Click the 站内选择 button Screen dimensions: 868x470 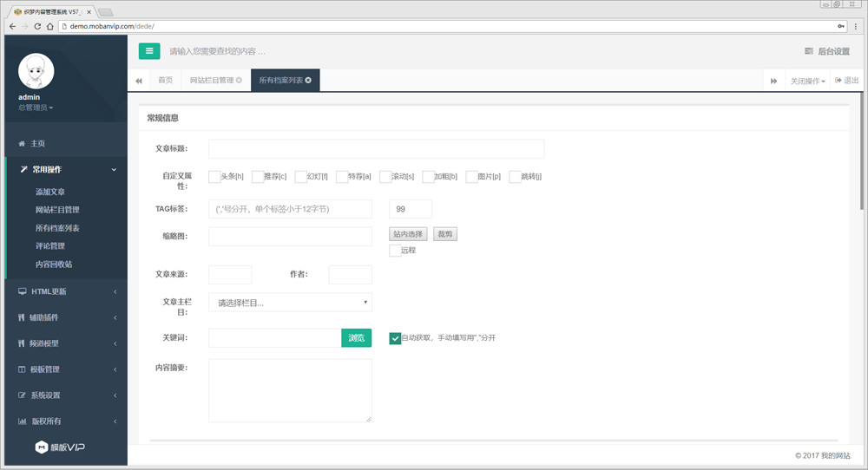[408, 234]
